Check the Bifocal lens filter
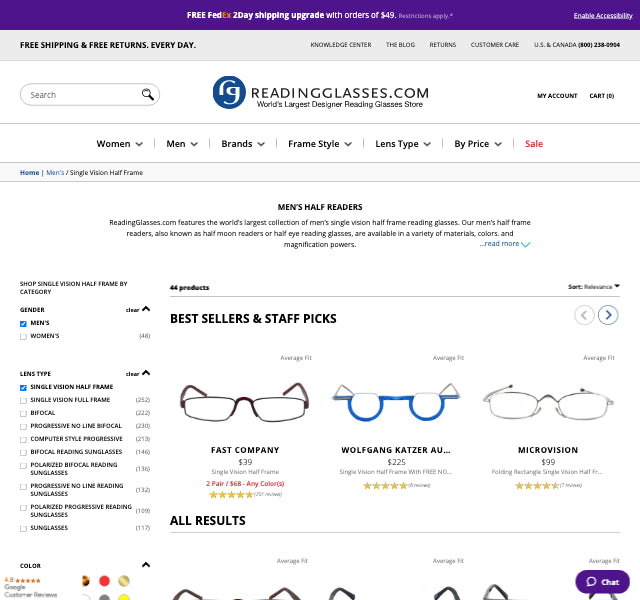This screenshot has width=640, height=600. click(x=23, y=413)
